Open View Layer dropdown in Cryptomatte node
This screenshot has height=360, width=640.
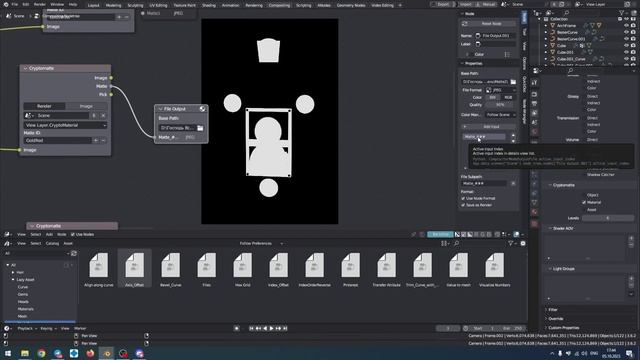click(x=65, y=125)
